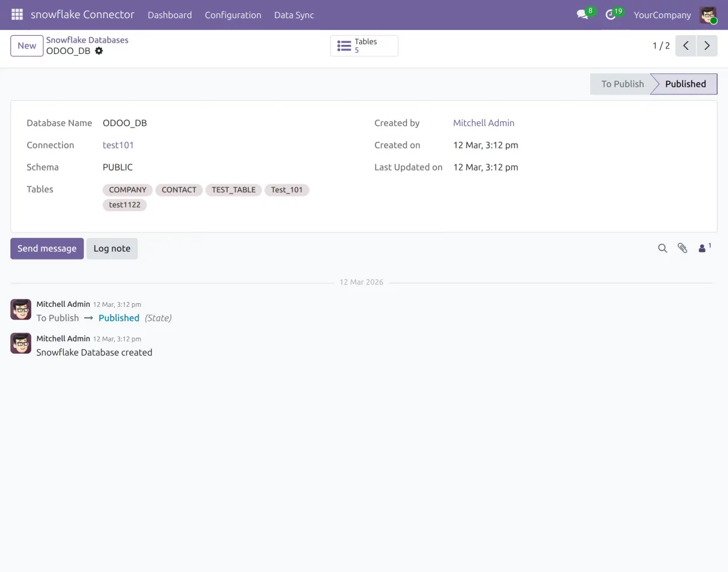This screenshot has width=728, height=572.
Task: Click the Last Updated on date value
Action: 486,167
